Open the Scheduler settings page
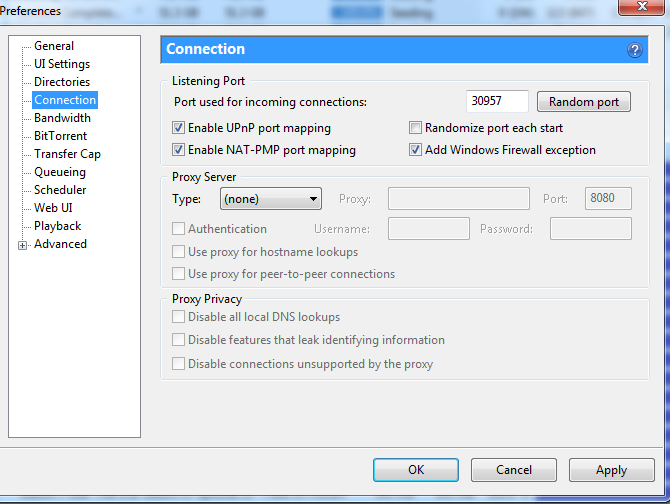Screen dimensions: 670x504 (x=60, y=190)
